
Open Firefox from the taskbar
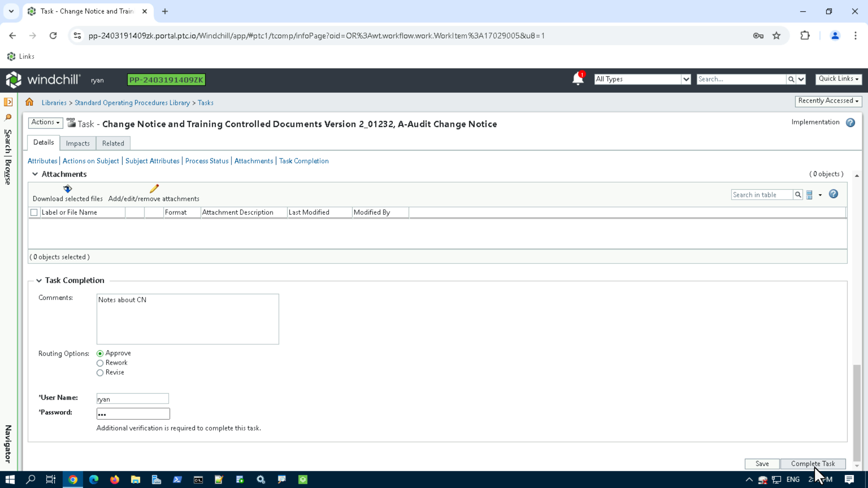point(114,479)
